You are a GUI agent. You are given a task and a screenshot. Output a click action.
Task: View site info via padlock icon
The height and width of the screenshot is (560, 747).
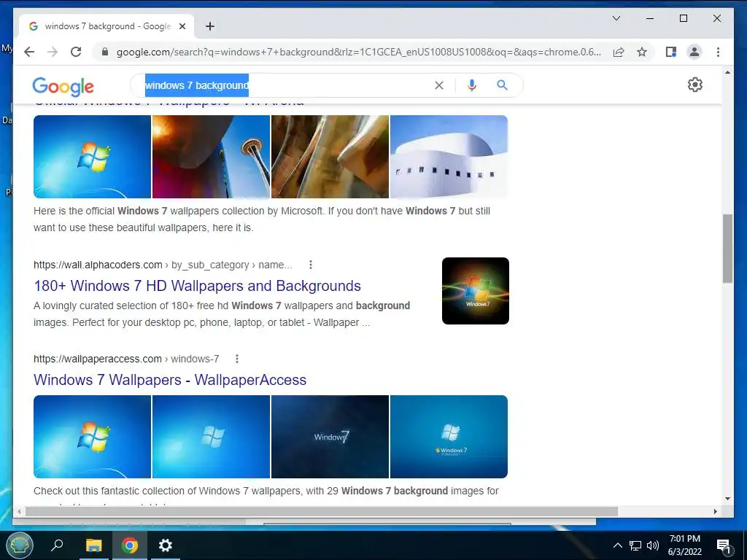(105, 52)
